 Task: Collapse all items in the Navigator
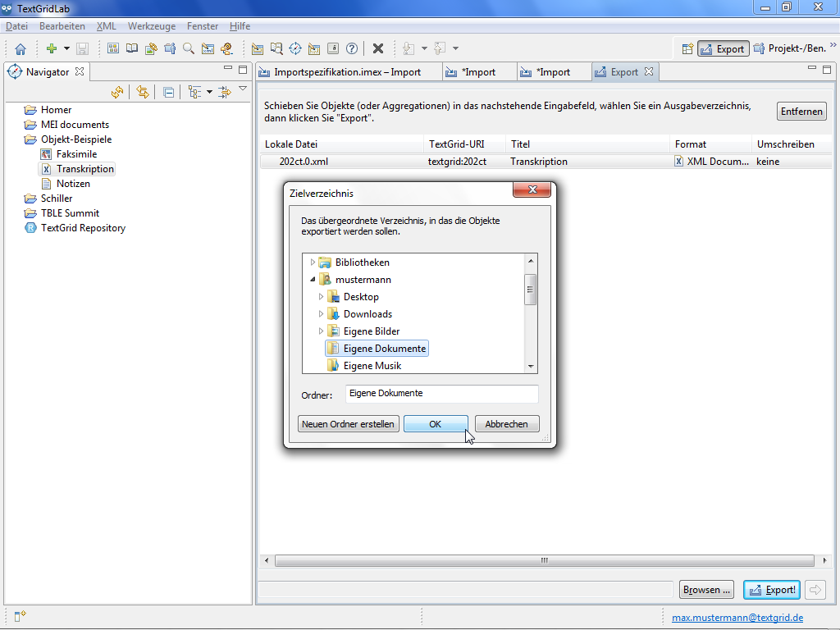tap(168, 92)
